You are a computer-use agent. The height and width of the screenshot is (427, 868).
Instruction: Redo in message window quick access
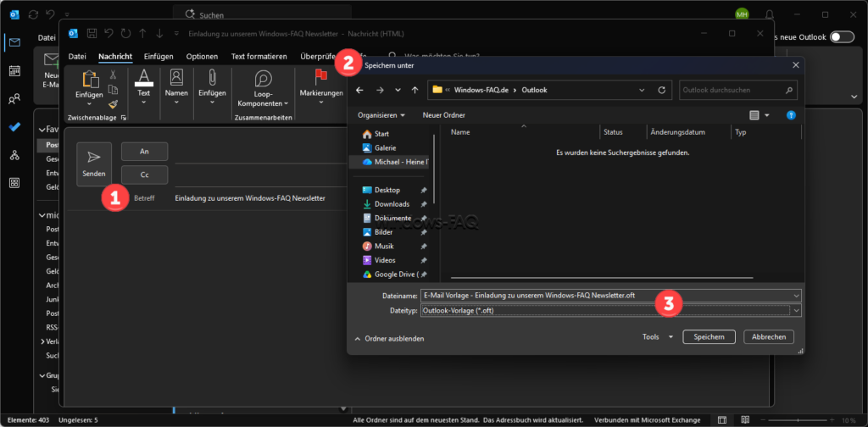coord(125,34)
